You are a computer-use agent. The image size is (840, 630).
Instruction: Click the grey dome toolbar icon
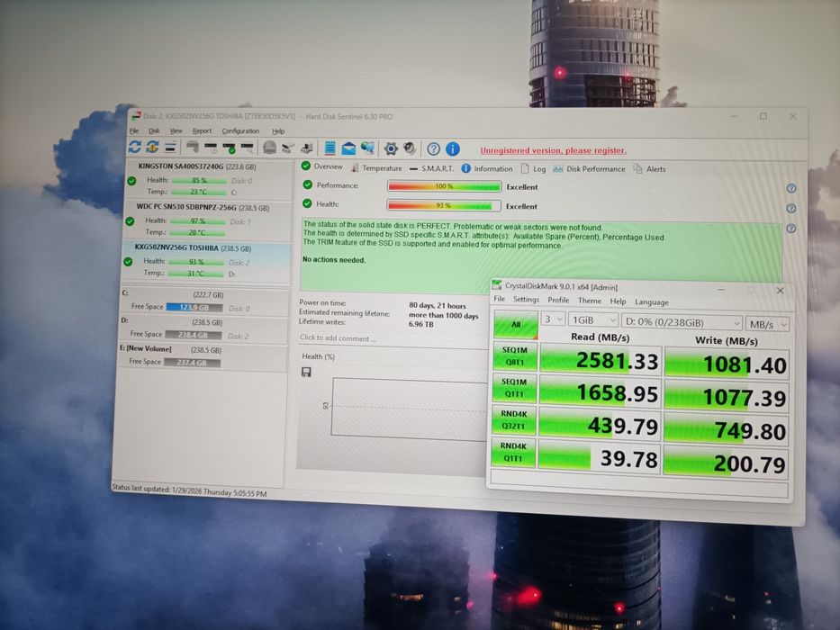click(x=269, y=148)
